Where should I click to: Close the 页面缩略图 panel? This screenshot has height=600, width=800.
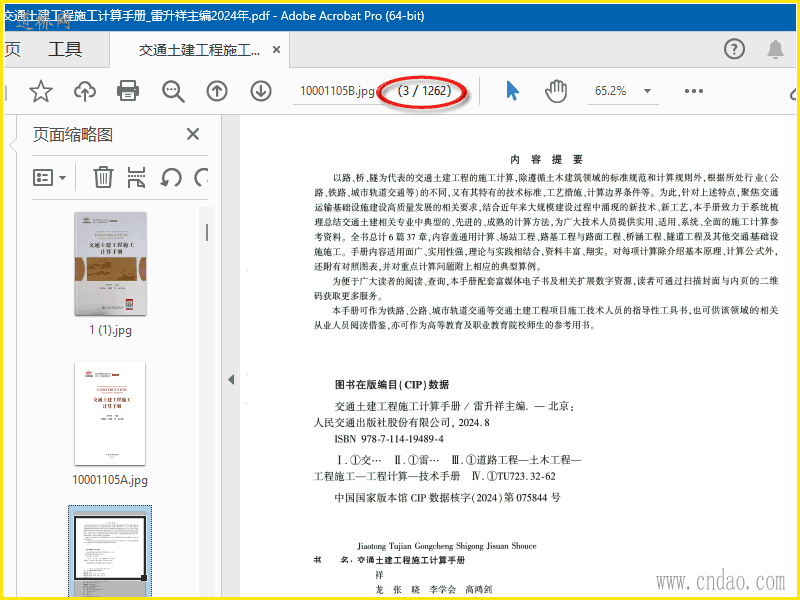(193, 134)
